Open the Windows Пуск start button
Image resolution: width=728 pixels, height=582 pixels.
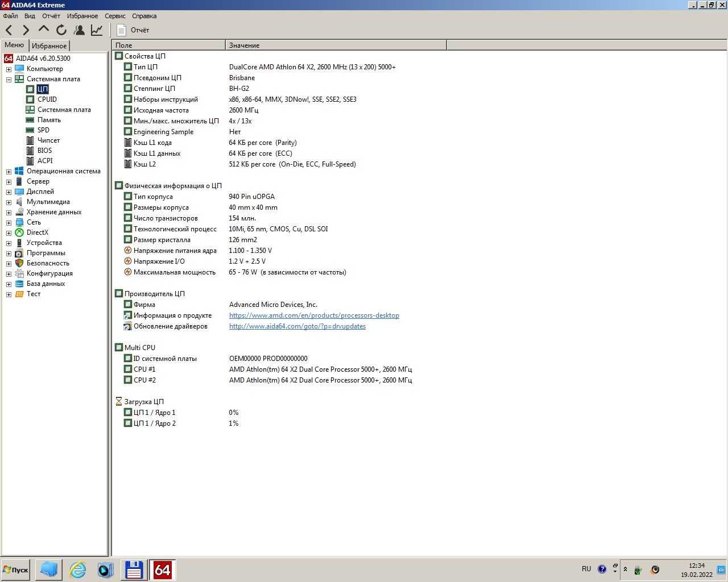pyautogui.click(x=15, y=569)
